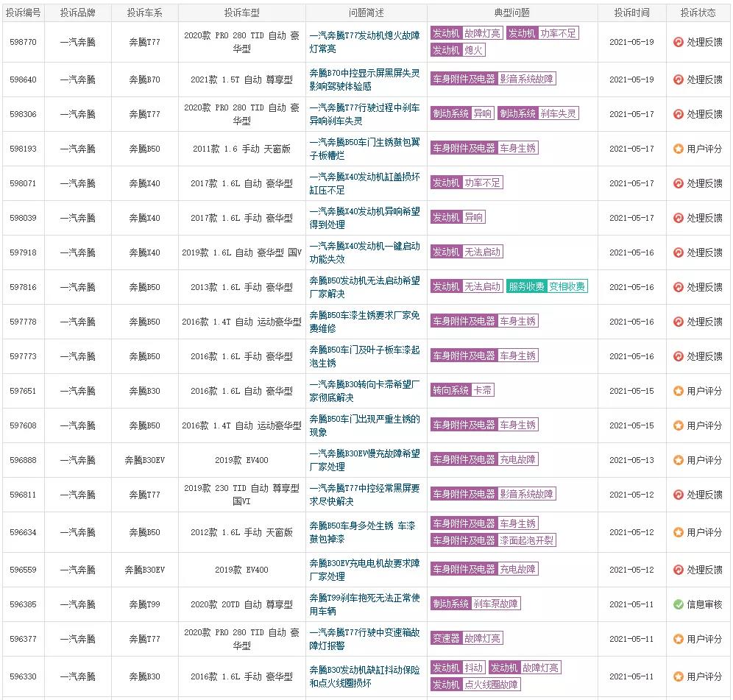Click 发动机 抖动 tag
This screenshot has height=700, width=733.
458,668
